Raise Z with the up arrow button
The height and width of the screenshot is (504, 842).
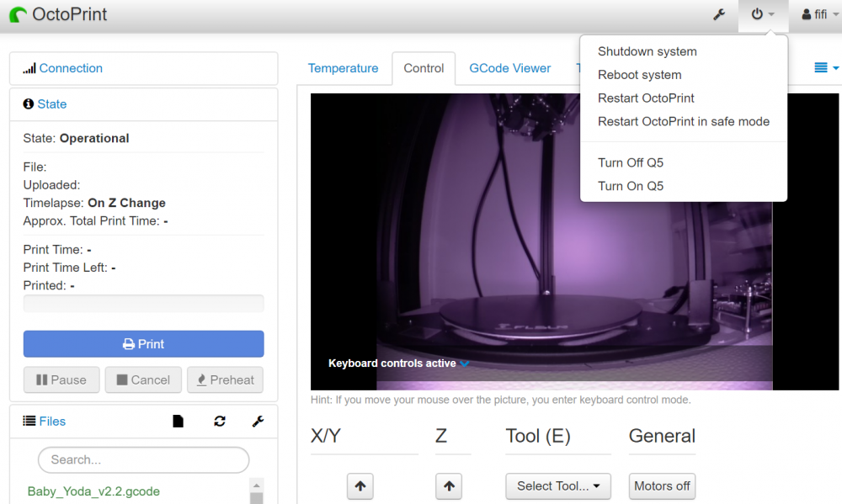coord(449,486)
